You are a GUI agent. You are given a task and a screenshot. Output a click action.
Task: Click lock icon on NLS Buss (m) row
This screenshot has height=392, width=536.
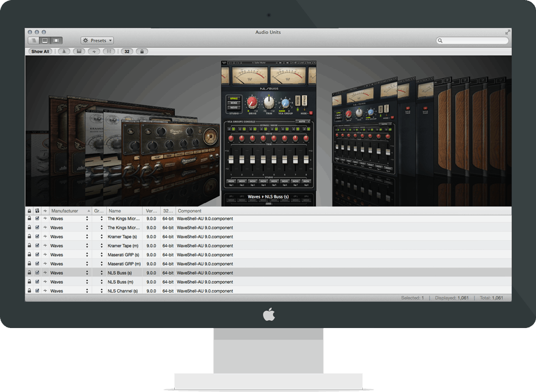(x=29, y=282)
